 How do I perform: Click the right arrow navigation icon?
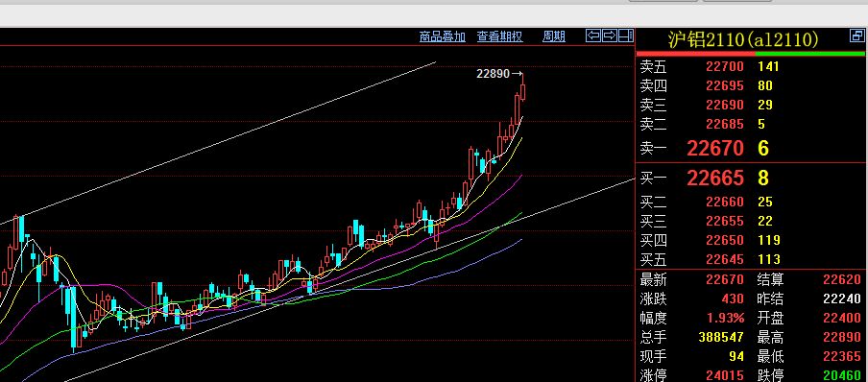point(610,36)
